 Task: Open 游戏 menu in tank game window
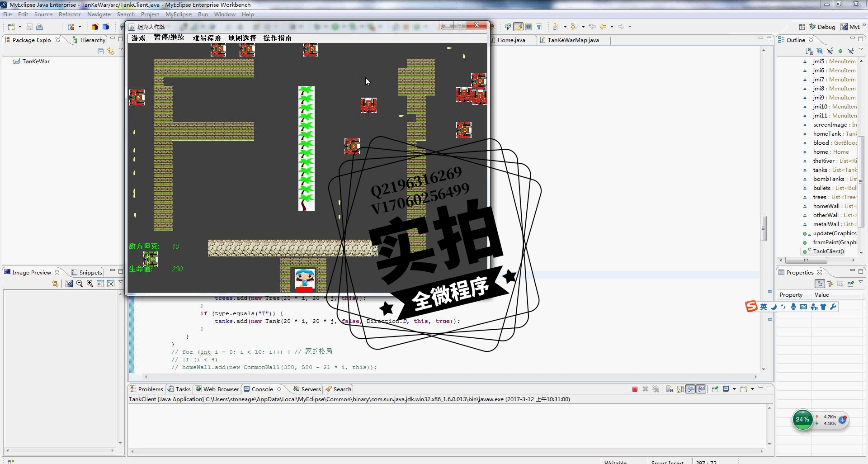[x=139, y=38]
